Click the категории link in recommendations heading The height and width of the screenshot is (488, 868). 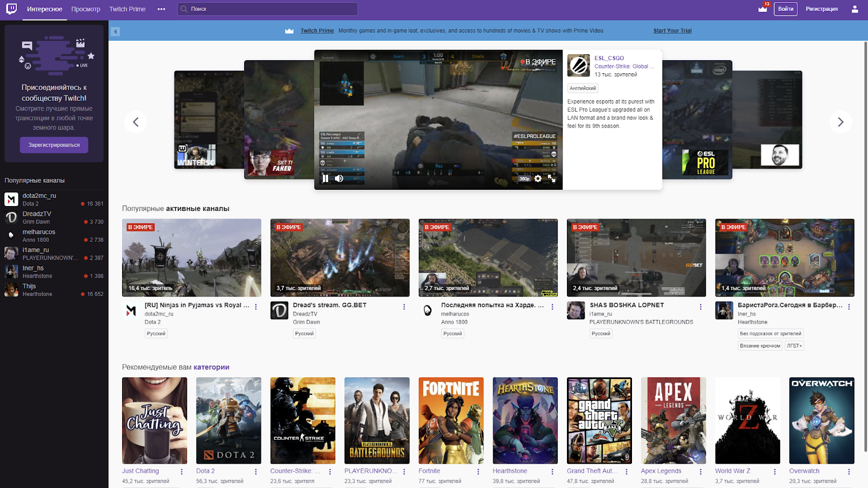click(x=212, y=367)
